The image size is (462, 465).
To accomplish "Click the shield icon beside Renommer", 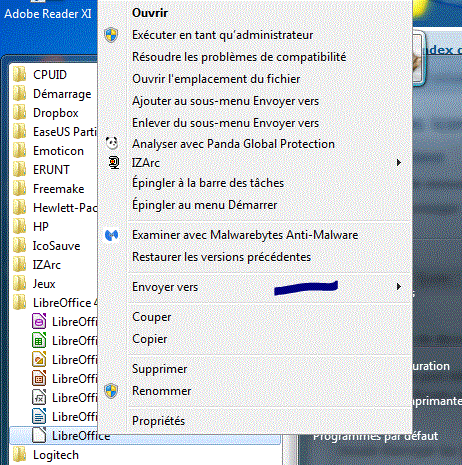I will tap(111, 391).
